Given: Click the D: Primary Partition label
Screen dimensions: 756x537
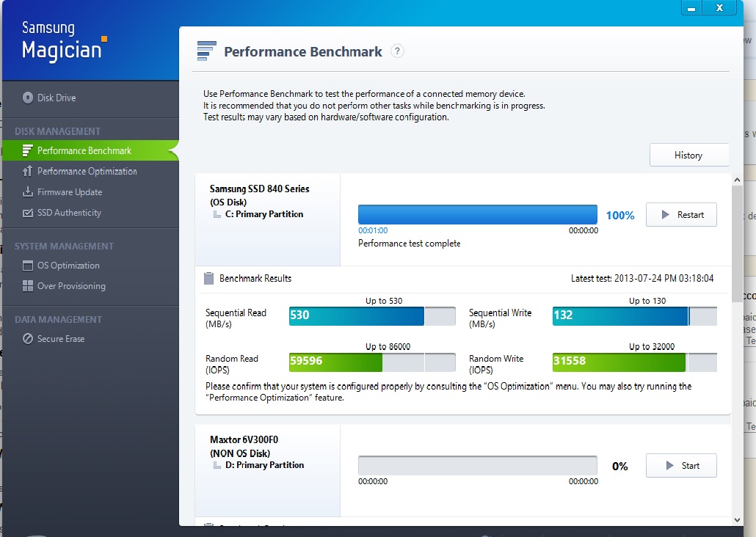Looking at the screenshot, I should click(x=265, y=465).
